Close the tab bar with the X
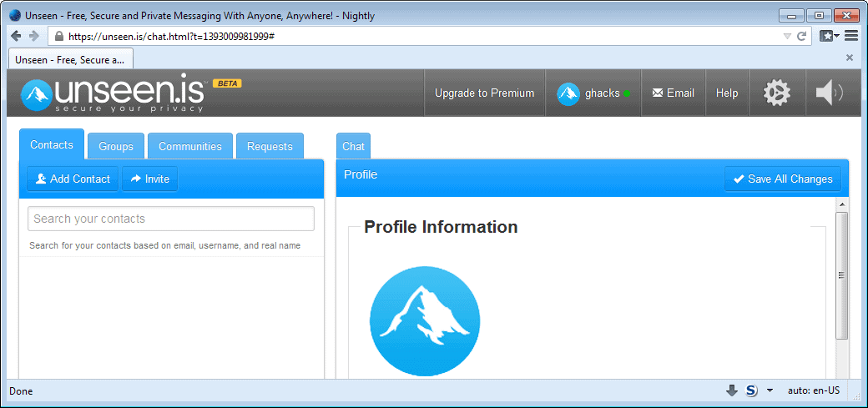Screen dimensions: 868x408 pyautogui.click(x=850, y=57)
